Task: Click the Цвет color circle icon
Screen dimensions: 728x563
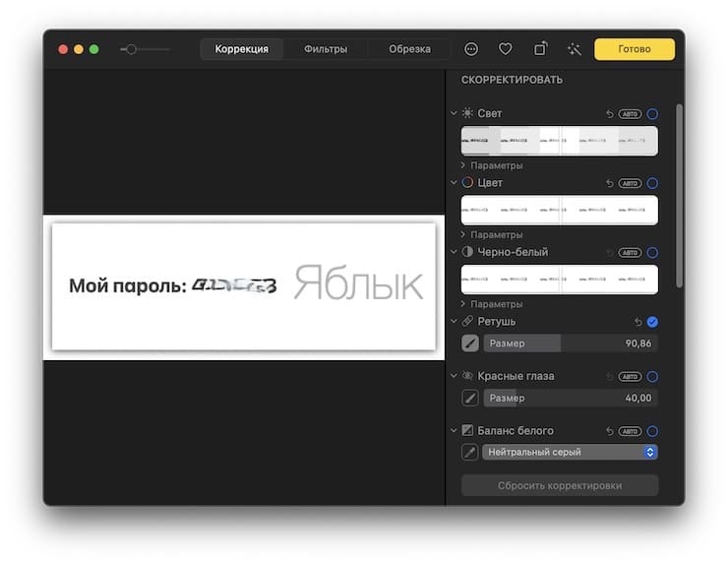Action: pyautogui.click(x=467, y=182)
